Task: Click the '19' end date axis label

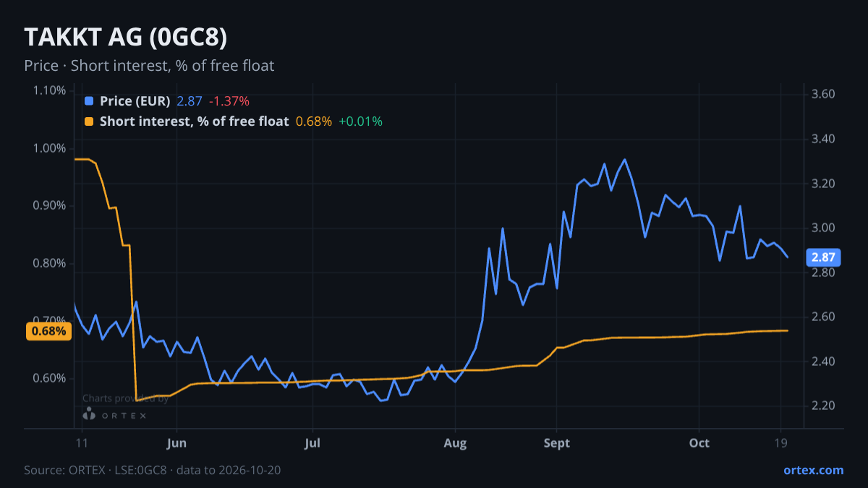Action: point(780,442)
